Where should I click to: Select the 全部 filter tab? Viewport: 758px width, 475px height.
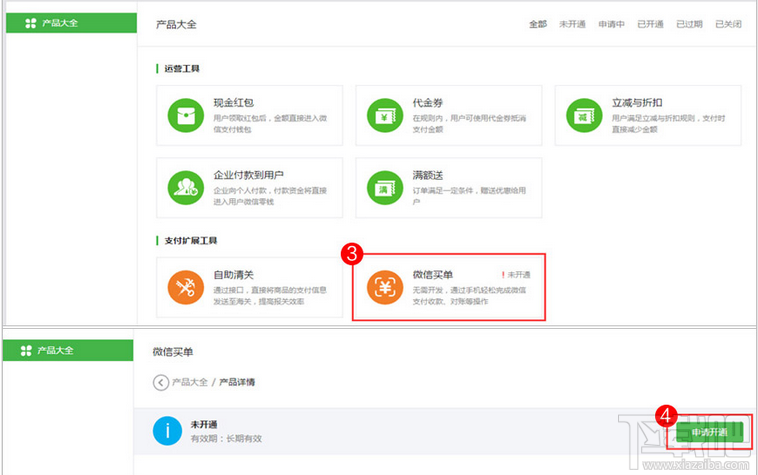[538, 24]
